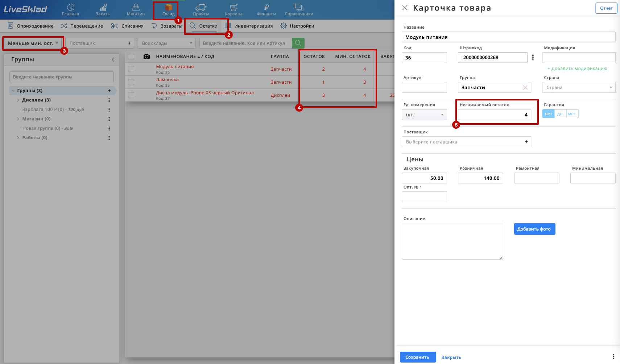Clear the Запчасти group selection
Image resolution: width=620 pixels, height=364 pixels.
(525, 87)
